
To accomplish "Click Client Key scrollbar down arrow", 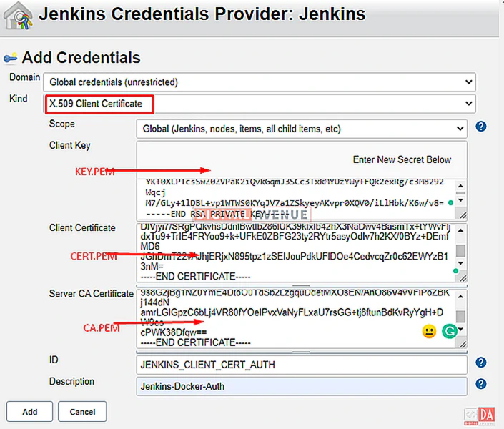I will pos(460,200).
